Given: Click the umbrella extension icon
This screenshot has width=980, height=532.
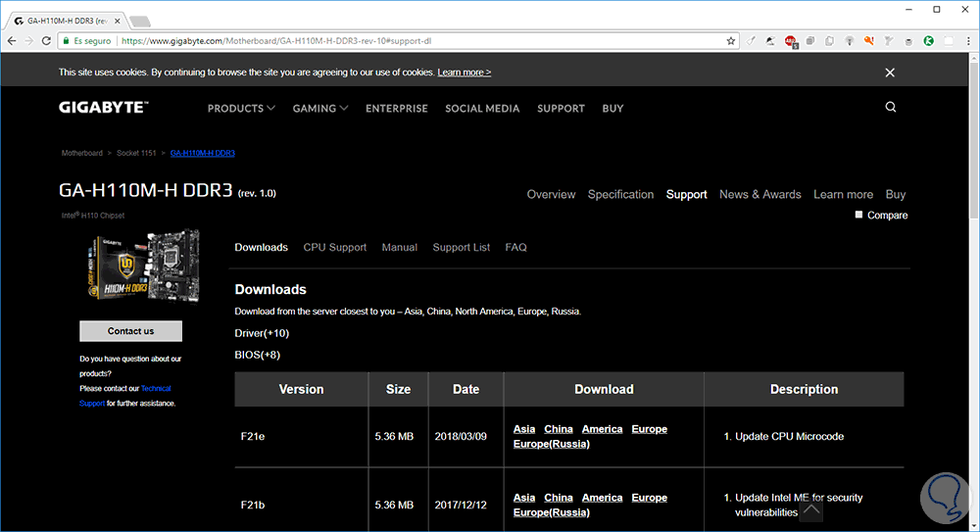Looking at the screenshot, I should point(770,40).
